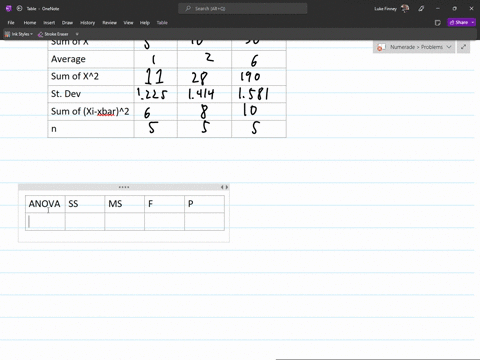Click the Sum of X^2 row label

pos(75,76)
